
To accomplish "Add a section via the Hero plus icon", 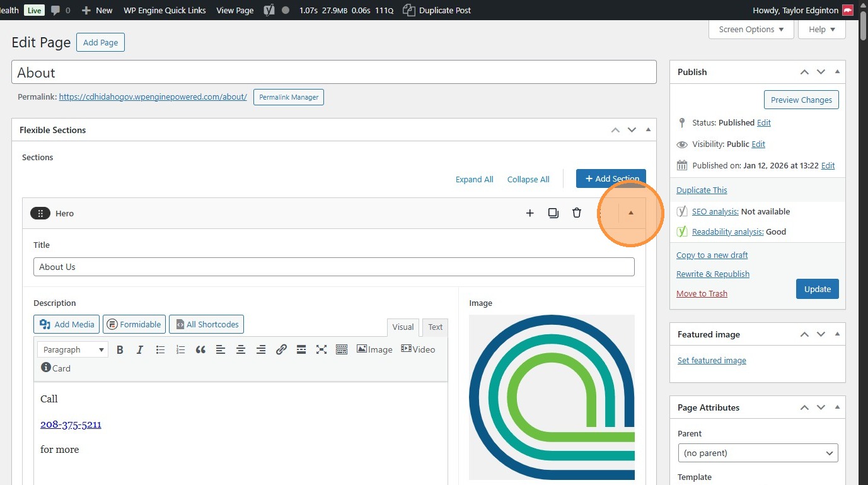I will [529, 213].
